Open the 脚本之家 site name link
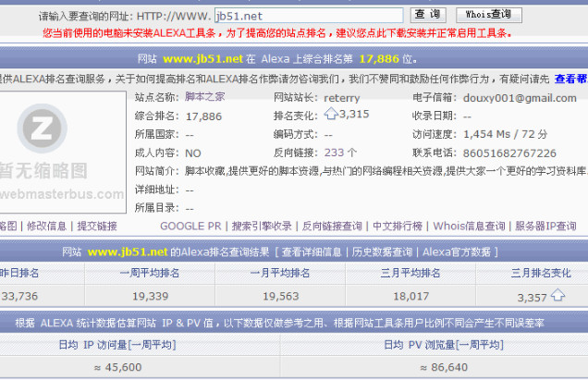 coord(204,97)
